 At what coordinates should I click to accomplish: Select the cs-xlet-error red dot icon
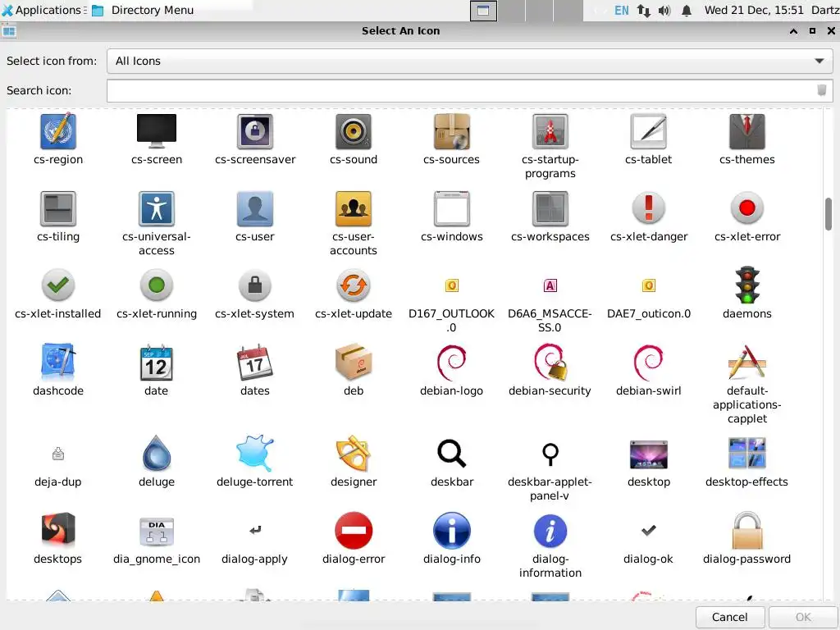coord(747,208)
